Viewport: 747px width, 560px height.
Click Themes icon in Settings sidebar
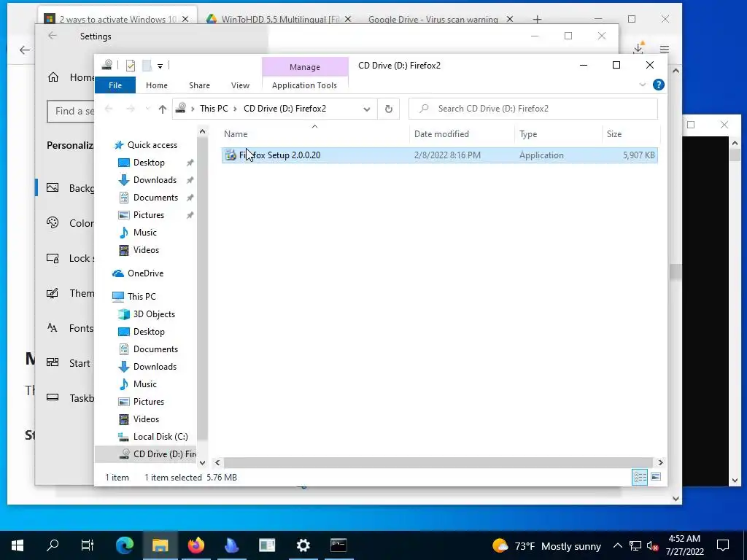point(53,293)
